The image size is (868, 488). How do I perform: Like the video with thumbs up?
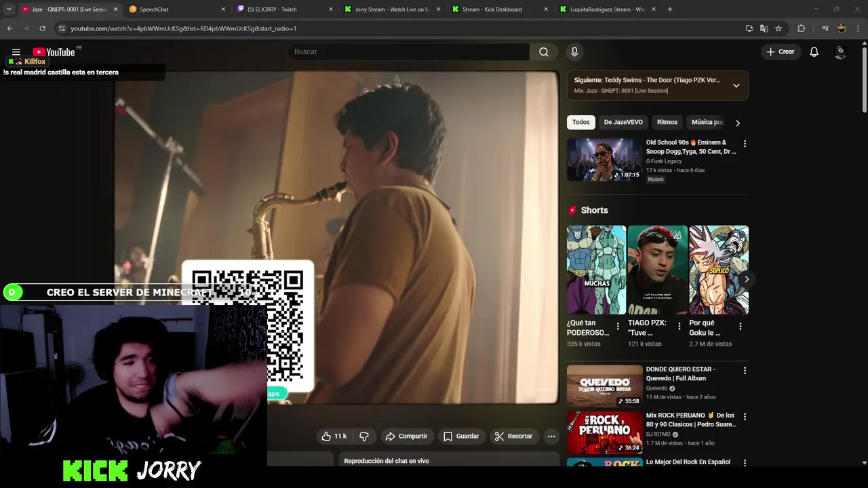click(x=334, y=436)
